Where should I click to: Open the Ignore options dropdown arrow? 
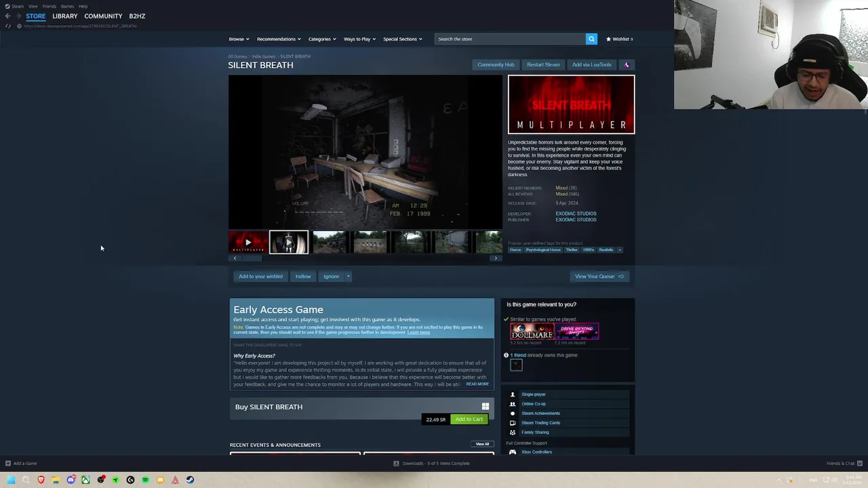pos(348,277)
